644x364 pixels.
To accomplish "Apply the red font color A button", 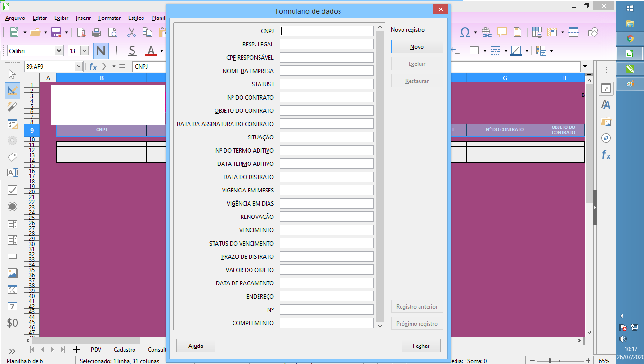I will pyautogui.click(x=151, y=51).
